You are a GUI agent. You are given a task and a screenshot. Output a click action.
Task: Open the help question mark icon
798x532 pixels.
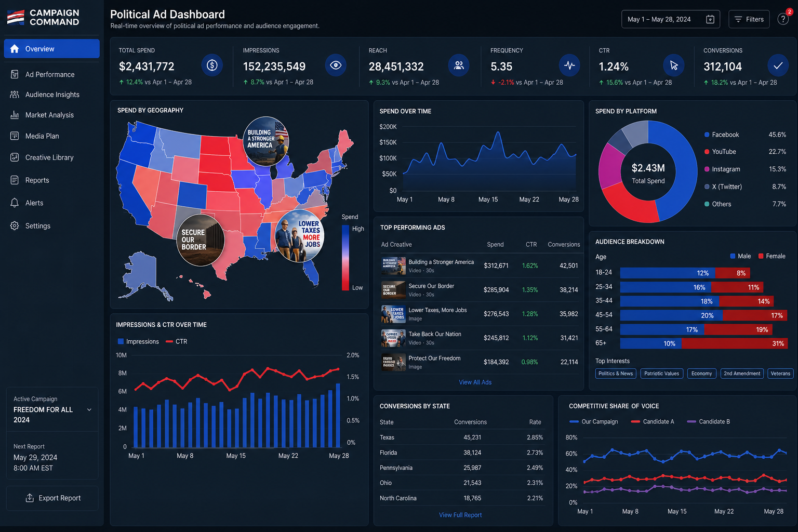pyautogui.click(x=783, y=19)
